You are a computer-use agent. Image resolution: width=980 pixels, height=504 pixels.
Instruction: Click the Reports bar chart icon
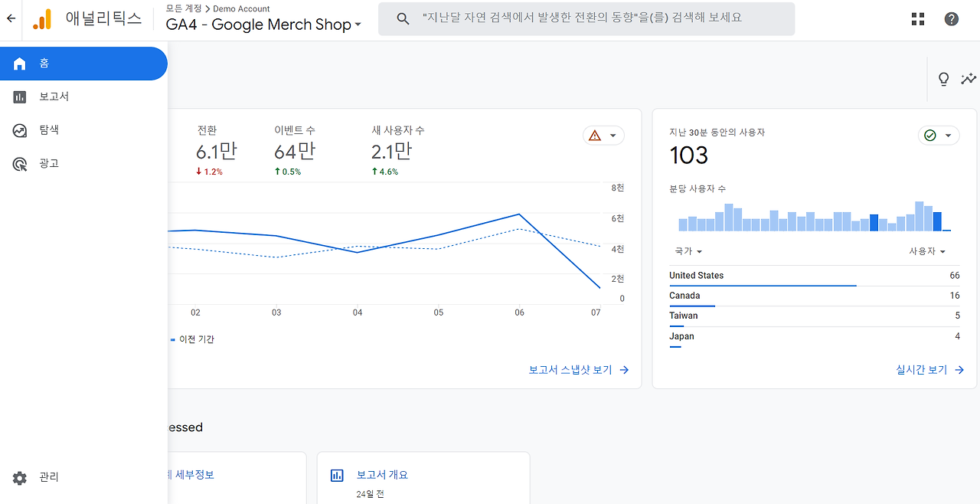pos(20,97)
